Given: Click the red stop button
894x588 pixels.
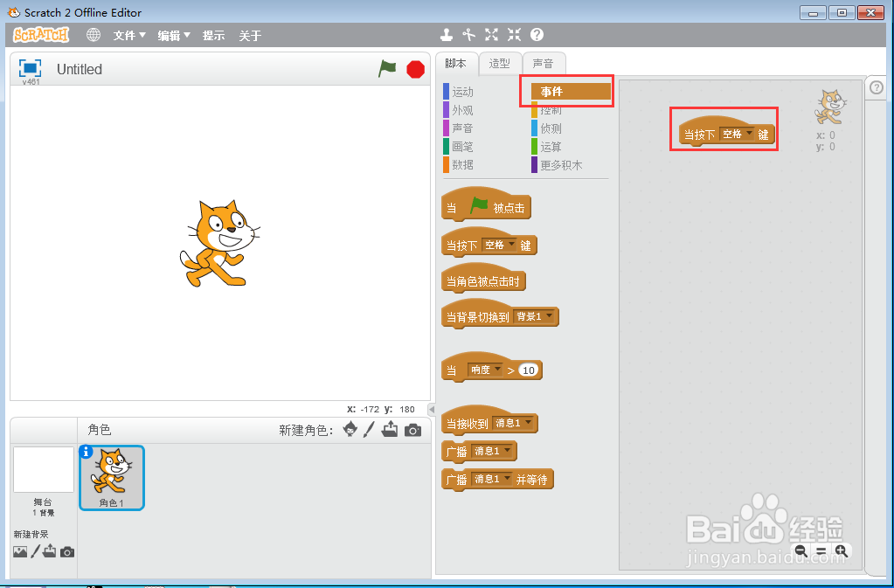Looking at the screenshot, I should pos(414,68).
